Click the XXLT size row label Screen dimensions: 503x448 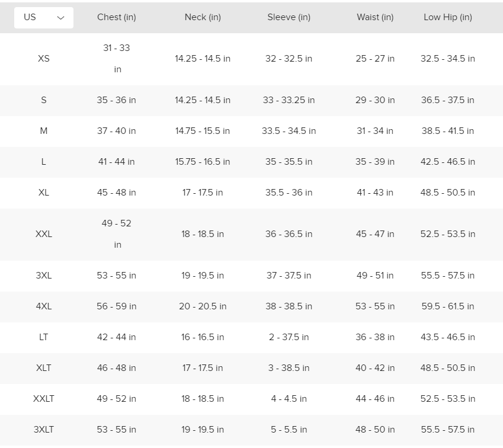(x=44, y=399)
